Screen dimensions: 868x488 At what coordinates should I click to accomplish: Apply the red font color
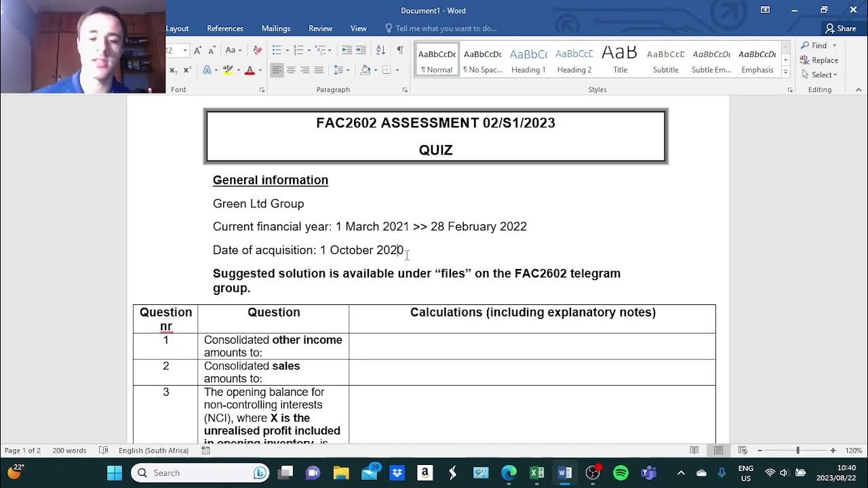(x=250, y=70)
